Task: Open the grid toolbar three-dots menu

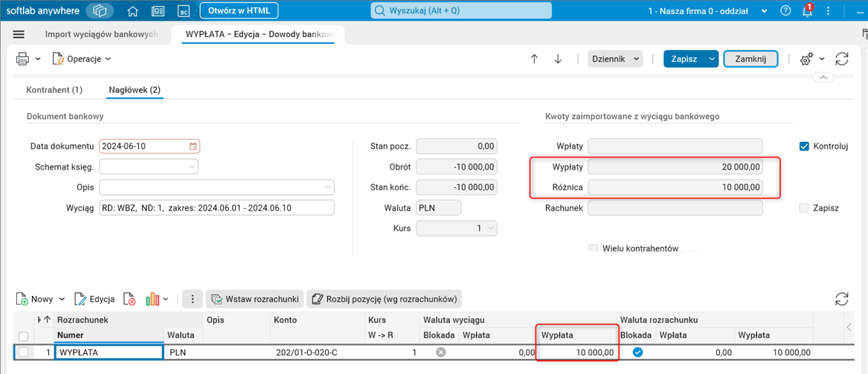Action: [192, 300]
